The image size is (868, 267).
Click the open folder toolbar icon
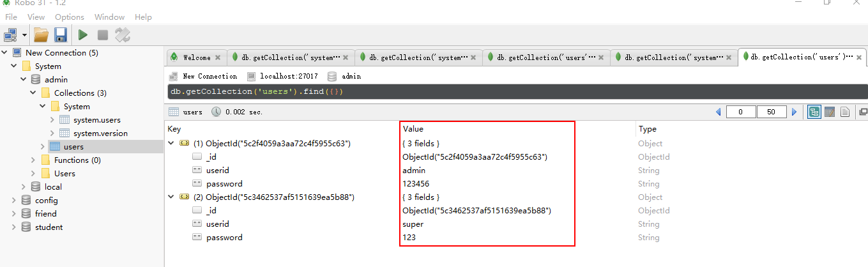[41, 34]
